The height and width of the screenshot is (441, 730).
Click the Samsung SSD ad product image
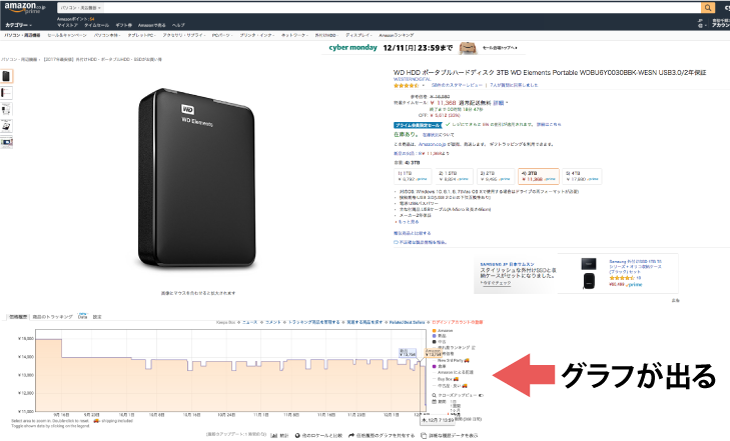point(588,273)
